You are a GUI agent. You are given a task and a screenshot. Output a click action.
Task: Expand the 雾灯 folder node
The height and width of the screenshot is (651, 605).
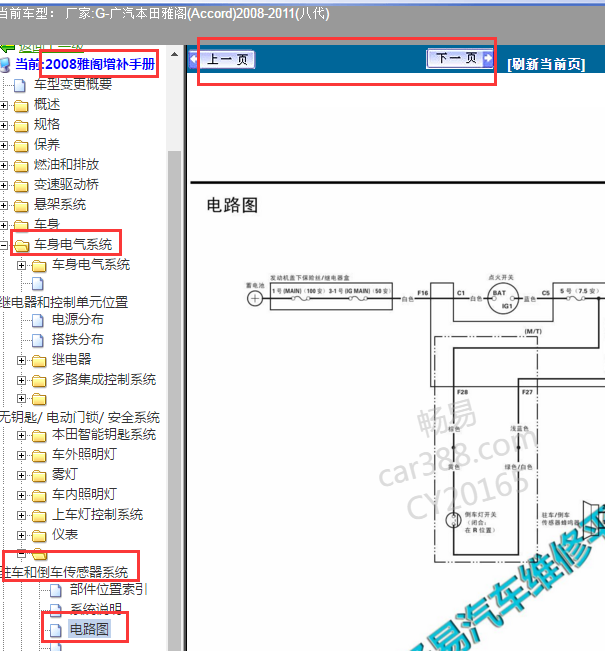tap(21, 475)
